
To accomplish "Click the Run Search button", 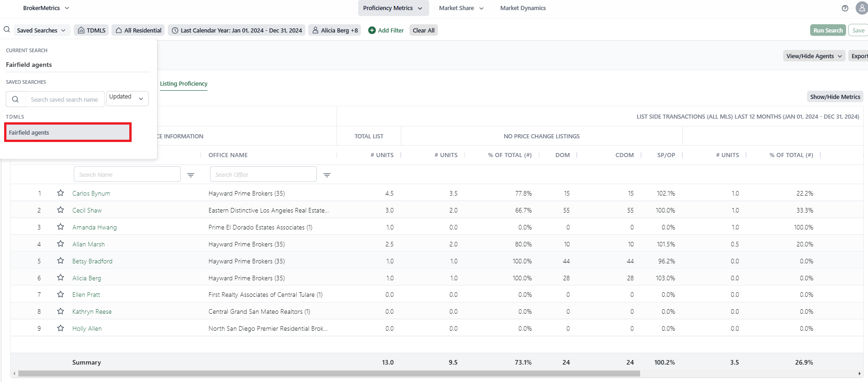I will pyautogui.click(x=828, y=30).
